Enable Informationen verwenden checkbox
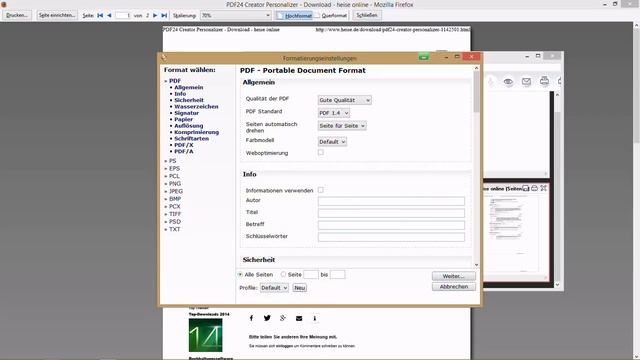640x360 pixels. click(x=321, y=190)
